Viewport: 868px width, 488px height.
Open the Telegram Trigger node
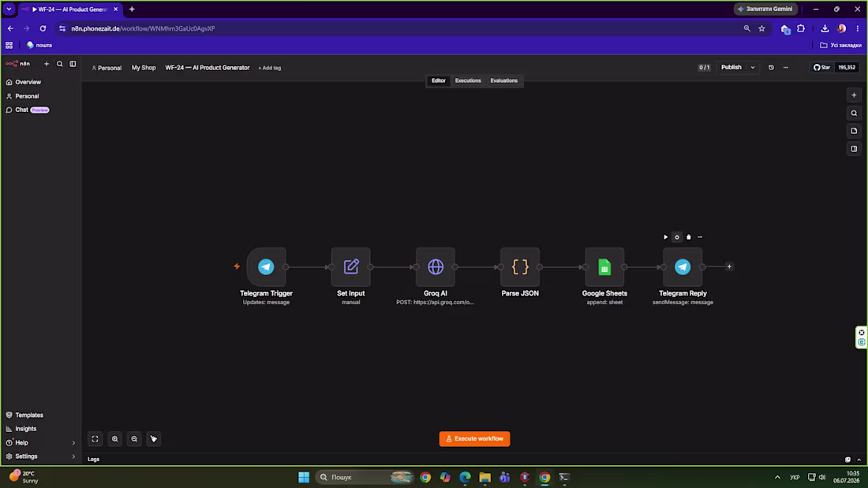click(266, 266)
